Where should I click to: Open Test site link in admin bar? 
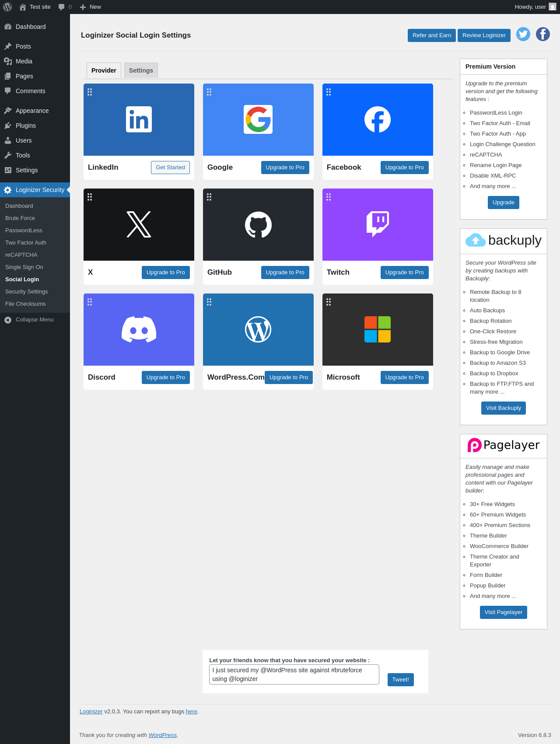[35, 7]
